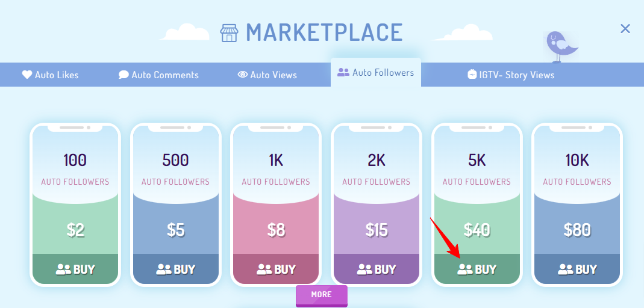
Task: Select the 100 Auto Followers phone card
Action: tap(75, 205)
